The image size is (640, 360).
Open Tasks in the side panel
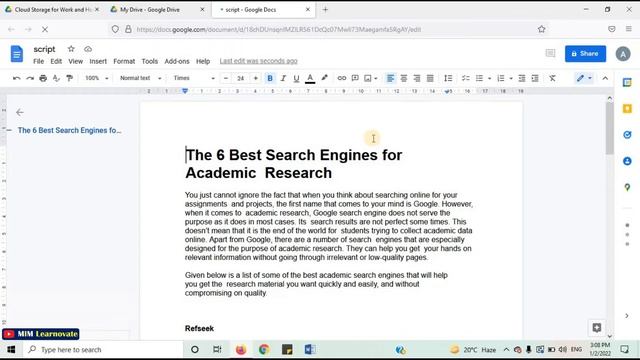tap(627, 135)
